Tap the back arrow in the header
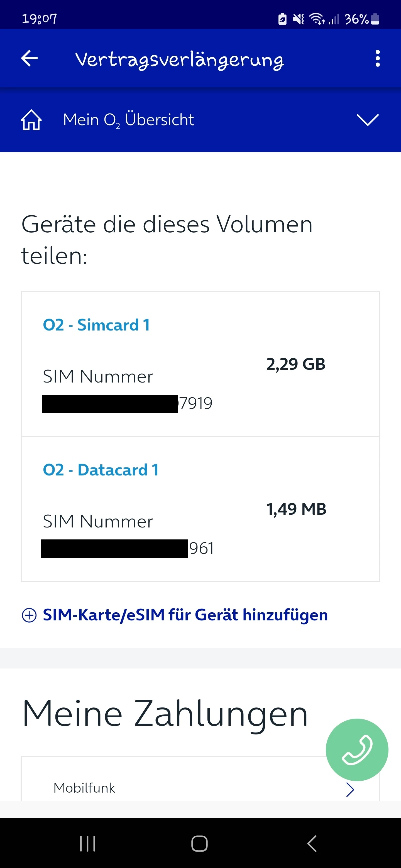 [29, 59]
